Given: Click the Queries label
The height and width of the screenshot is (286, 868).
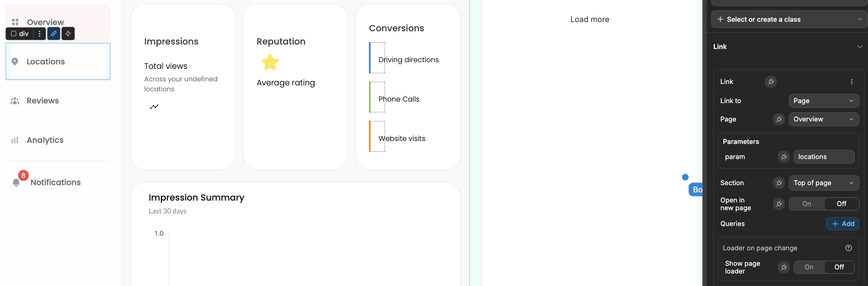Looking at the screenshot, I should tap(732, 224).
